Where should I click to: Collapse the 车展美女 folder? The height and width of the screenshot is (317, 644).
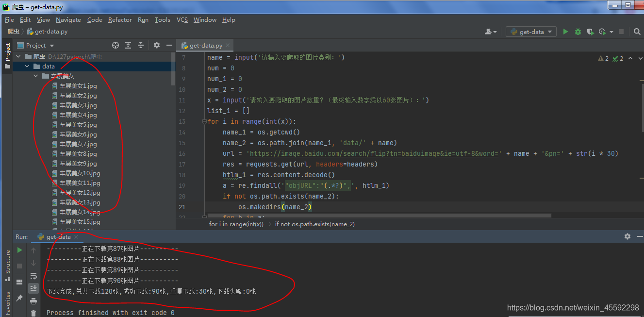click(36, 76)
